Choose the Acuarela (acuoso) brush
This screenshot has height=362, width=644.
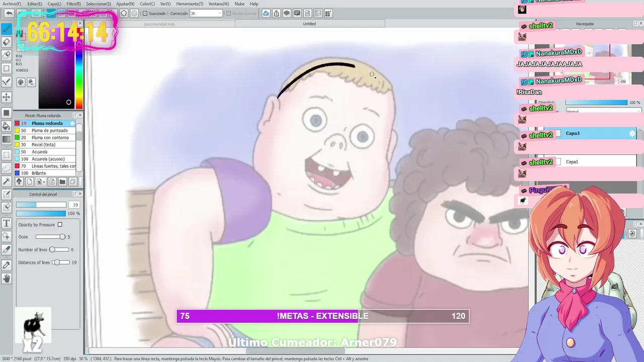44,159
